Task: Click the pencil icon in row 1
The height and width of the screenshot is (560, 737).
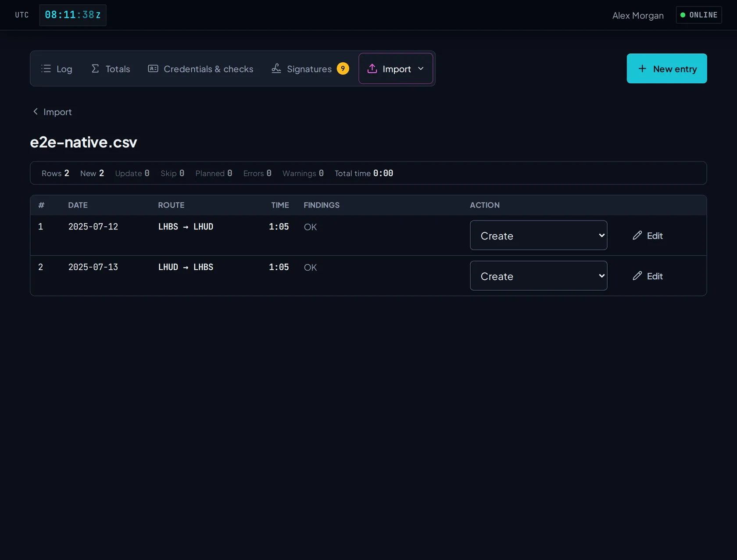Action: (637, 235)
